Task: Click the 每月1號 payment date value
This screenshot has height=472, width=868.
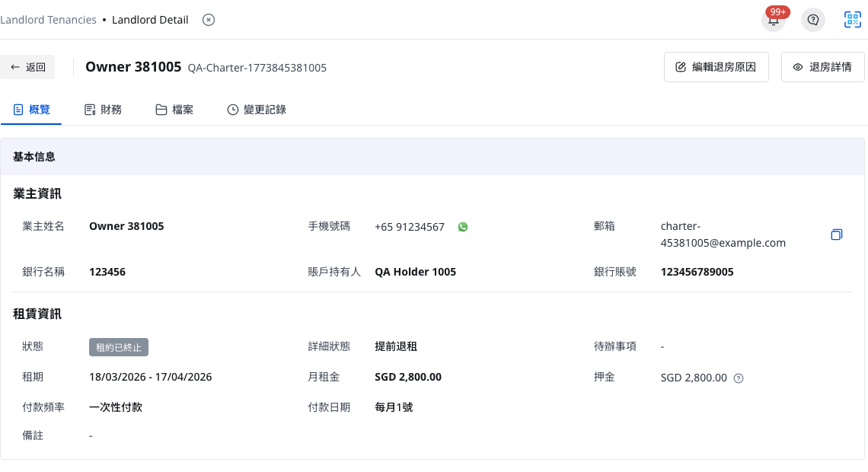Action: [394, 407]
